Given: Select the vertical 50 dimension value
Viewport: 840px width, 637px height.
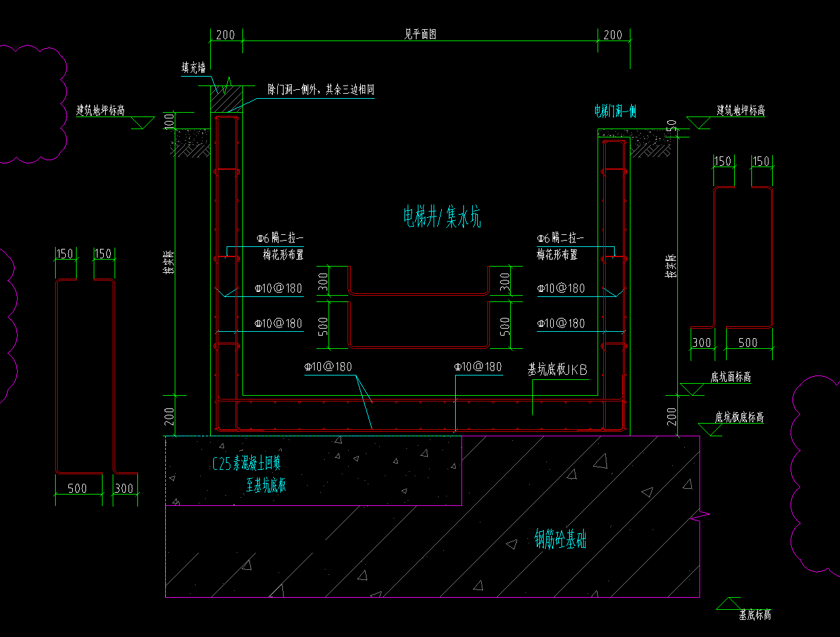Looking at the screenshot, I should [x=672, y=124].
